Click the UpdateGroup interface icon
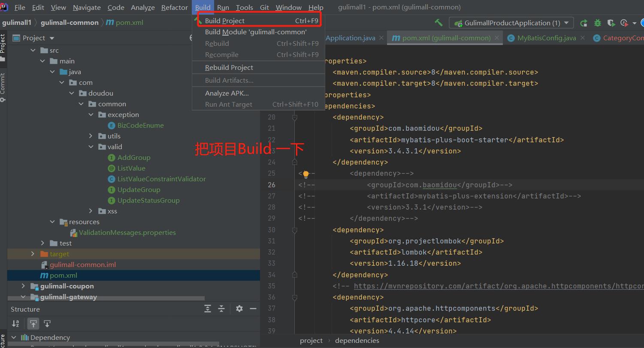Screen dimensions: 644x348 (112, 190)
